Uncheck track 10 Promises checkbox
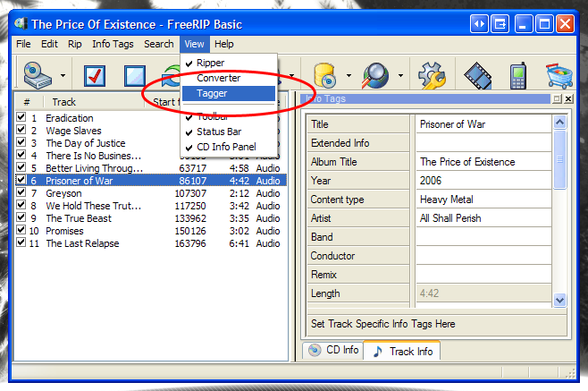588x391 pixels. point(21,230)
